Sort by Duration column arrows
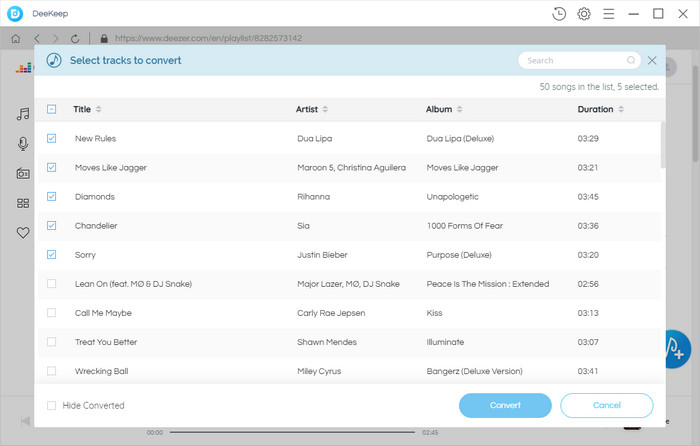700x446 pixels. click(621, 109)
